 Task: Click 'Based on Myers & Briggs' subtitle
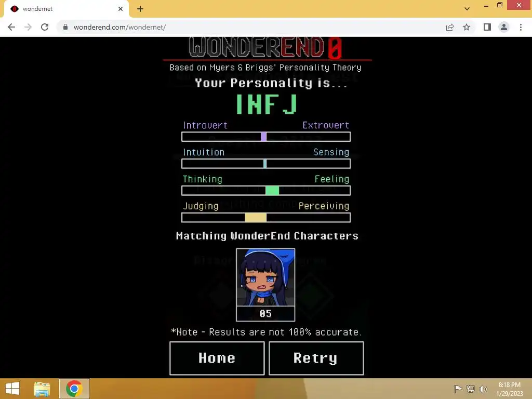tap(265, 68)
